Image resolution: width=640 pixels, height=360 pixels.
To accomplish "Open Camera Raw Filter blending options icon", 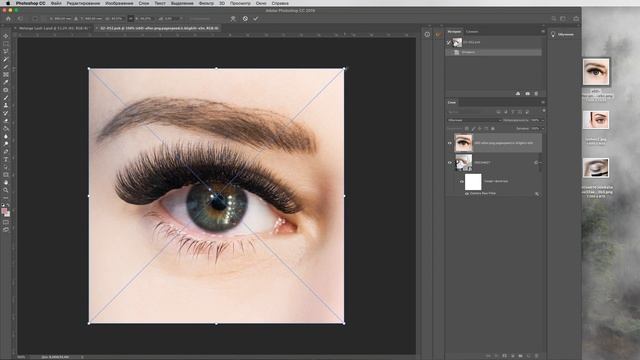I will [x=537, y=194].
